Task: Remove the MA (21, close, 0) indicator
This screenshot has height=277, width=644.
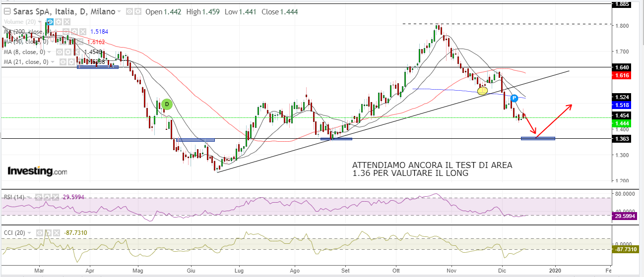Action: [80, 62]
